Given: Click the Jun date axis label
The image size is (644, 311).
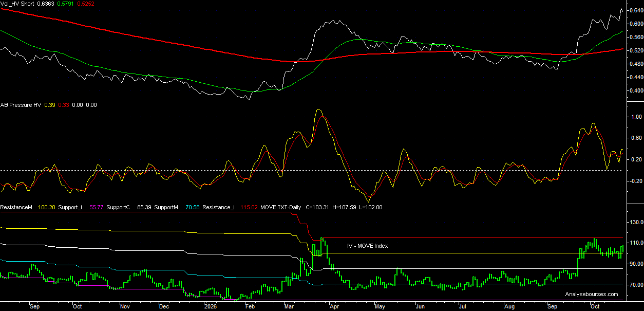Looking at the screenshot, I should (420, 306).
